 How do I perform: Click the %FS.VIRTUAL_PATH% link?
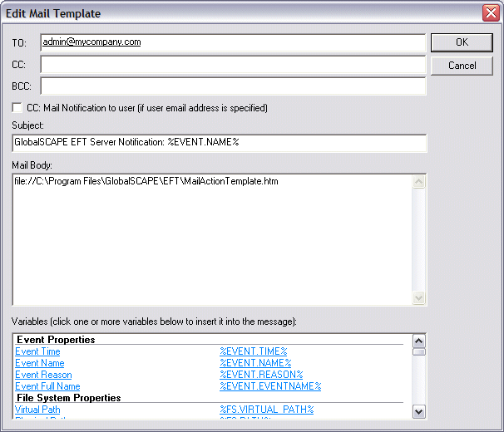click(266, 410)
